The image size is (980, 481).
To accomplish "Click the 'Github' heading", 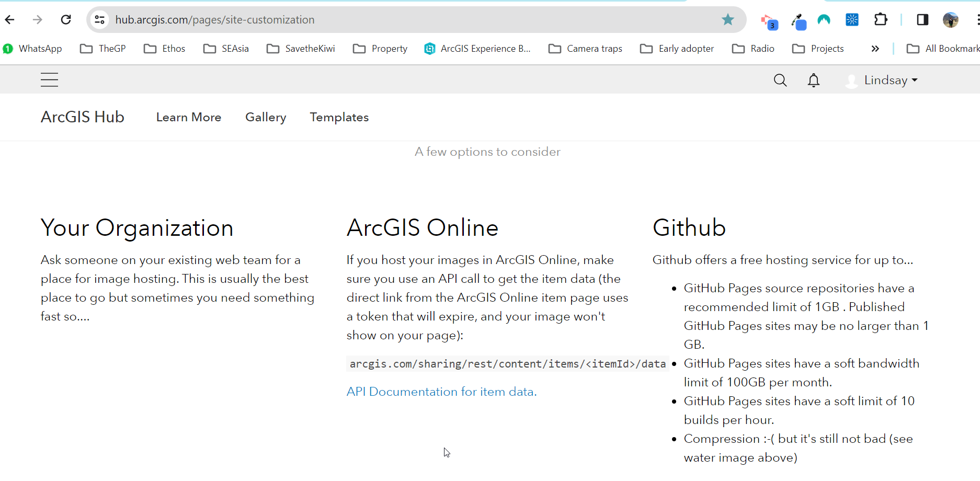I will pyautogui.click(x=689, y=228).
